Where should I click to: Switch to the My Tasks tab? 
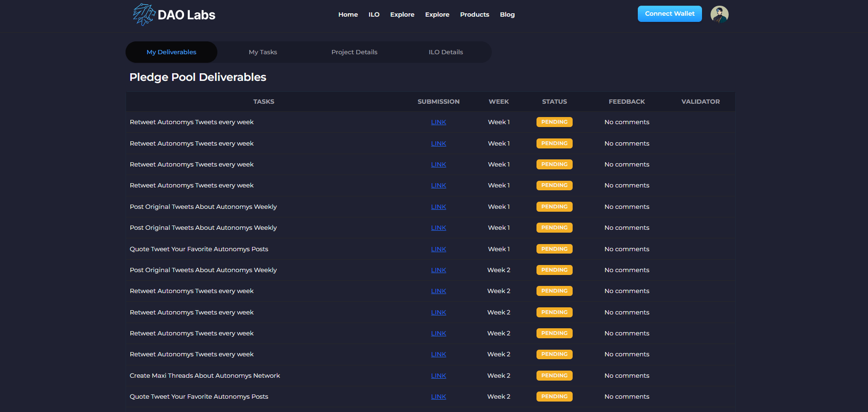coord(263,52)
